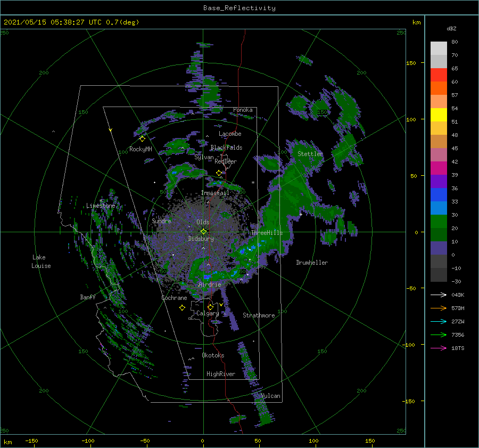Click the 80 value on dBZ scale
The width and height of the screenshot is (479, 448).
455,42
